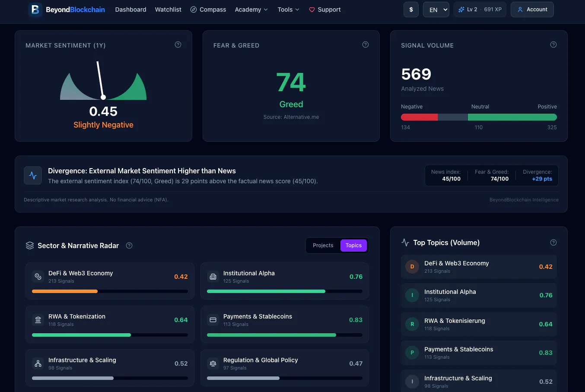Open the Support page
Viewport: 585px width, 392px height.
[x=325, y=10]
